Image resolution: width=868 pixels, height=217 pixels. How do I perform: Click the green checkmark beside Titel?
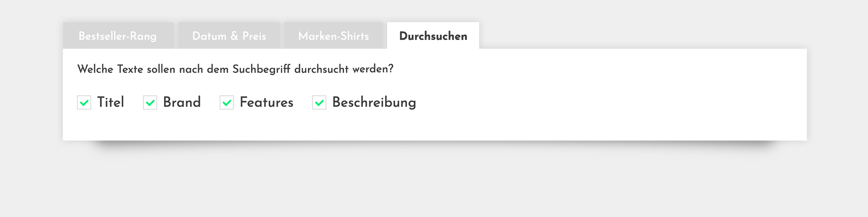click(84, 103)
